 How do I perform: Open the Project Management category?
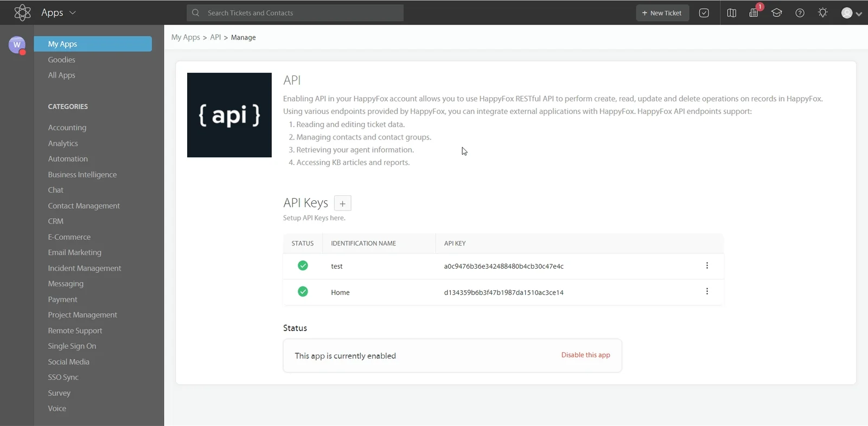82,315
